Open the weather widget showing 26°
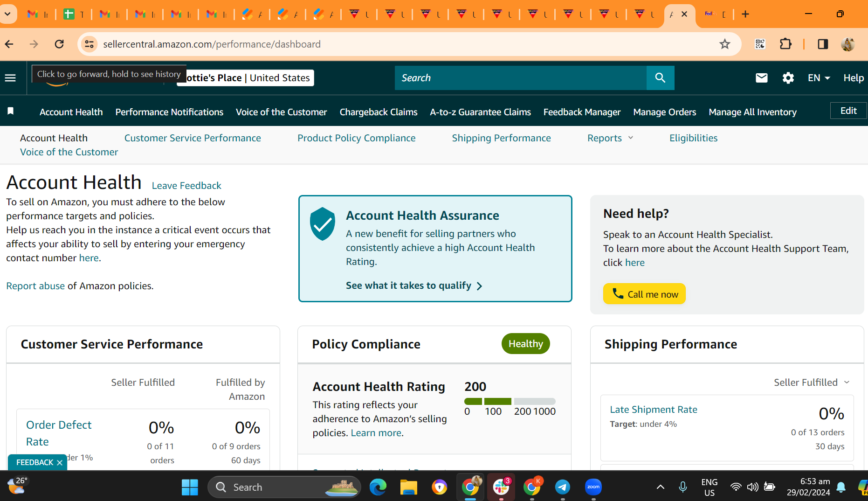The width and height of the screenshot is (868, 501). pos(17,485)
